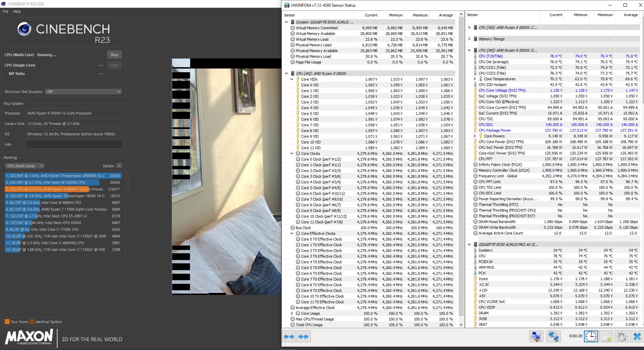Expand the Core Temperatures node
The width and height of the screenshot is (644, 350).
(475, 79)
